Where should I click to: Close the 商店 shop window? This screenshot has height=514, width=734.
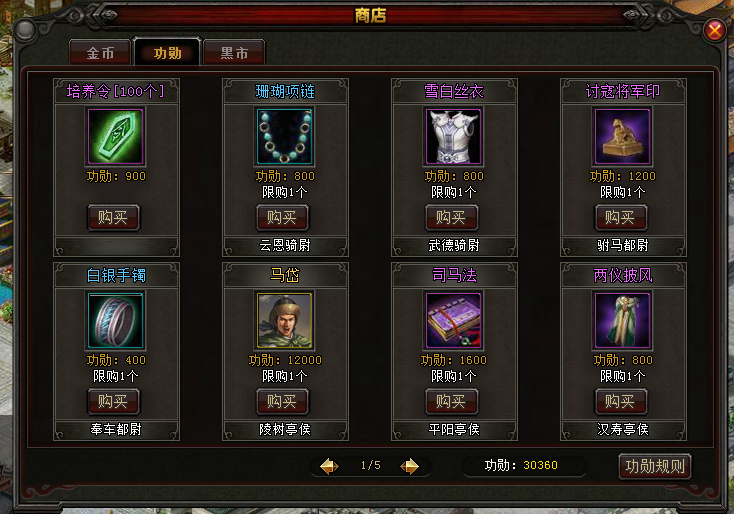pos(715,31)
